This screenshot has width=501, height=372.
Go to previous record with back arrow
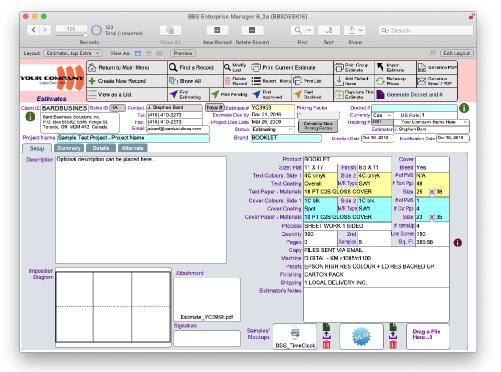pyautogui.click(x=34, y=30)
